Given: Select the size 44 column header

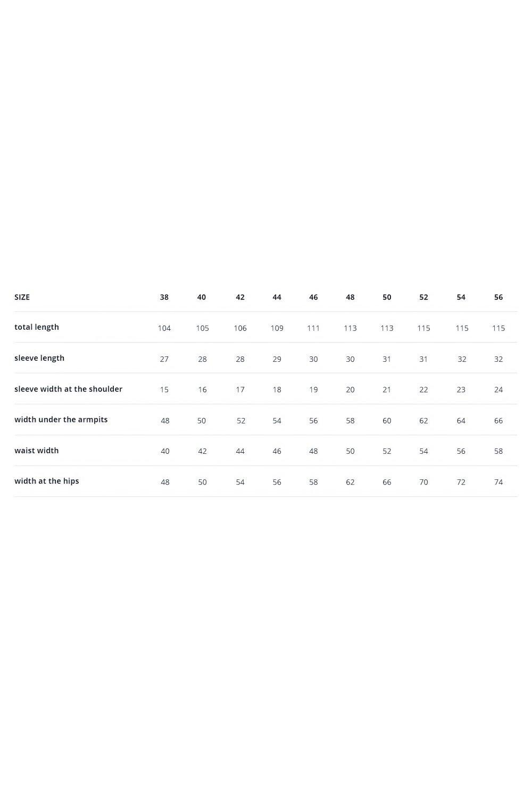Looking at the screenshot, I should [x=277, y=297].
